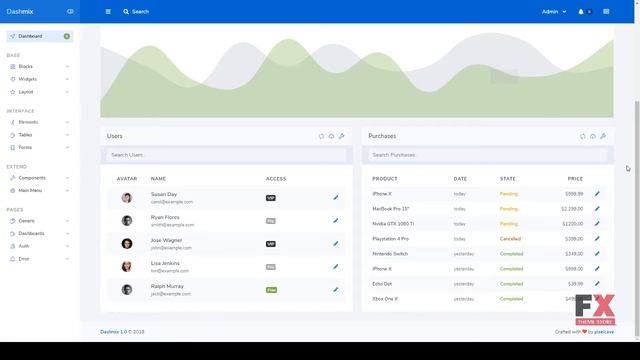The height and width of the screenshot is (360, 640).
Task: Click the PRICE column header
Action: click(x=575, y=179)
